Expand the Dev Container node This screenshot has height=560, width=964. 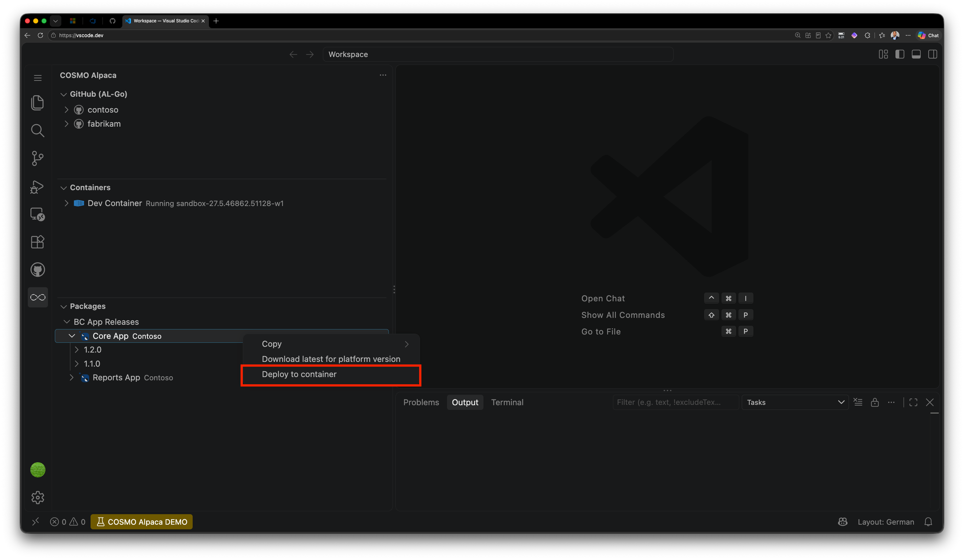66,203
